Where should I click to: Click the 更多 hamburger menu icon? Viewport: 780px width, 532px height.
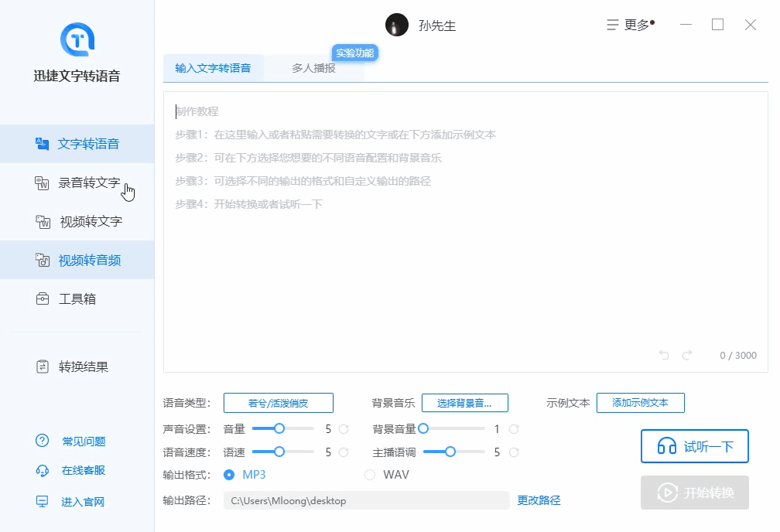[x=612, y=25]
